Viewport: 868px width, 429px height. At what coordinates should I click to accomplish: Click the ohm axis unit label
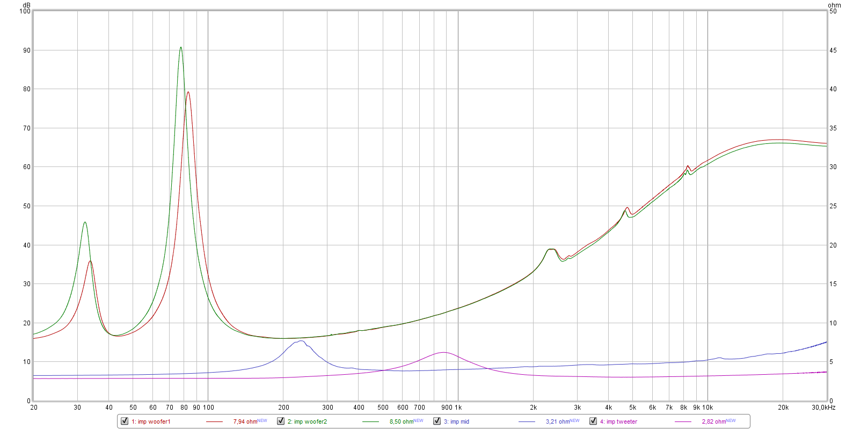[x=834, y=5]
